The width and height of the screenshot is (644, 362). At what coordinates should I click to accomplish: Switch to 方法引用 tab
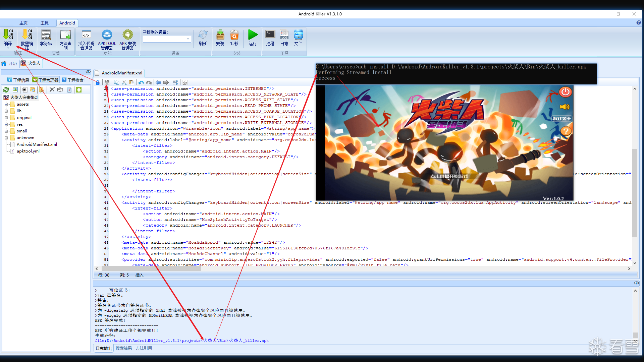coord(144,348)
